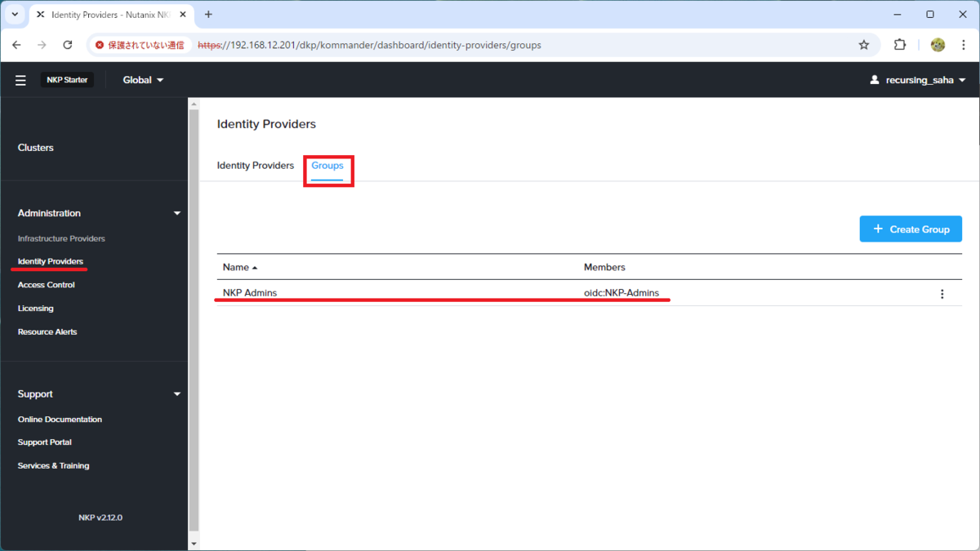980x551 pixels.
Task: Collapse the Administration section
Action: (x=177, y=213)
